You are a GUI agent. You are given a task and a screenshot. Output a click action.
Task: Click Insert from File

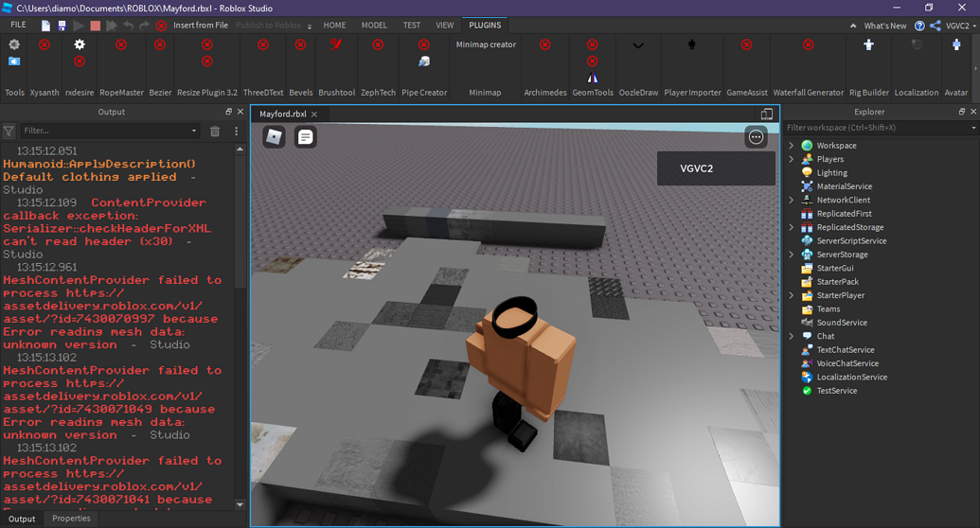click(x=201, y=26)
